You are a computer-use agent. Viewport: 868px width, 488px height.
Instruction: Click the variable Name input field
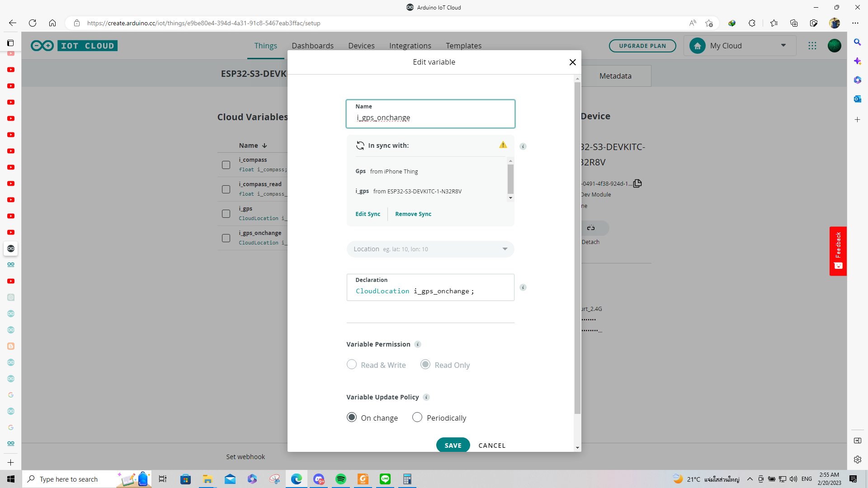[x=430, y=118]
